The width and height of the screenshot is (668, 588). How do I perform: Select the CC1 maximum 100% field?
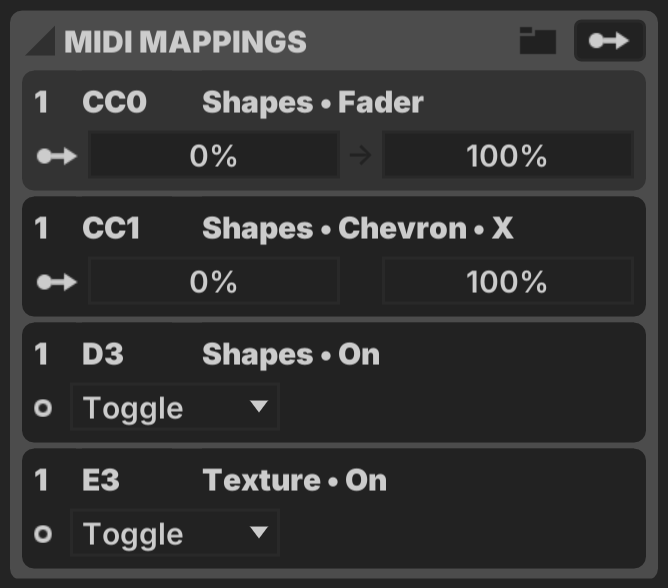tap(508, 281)
